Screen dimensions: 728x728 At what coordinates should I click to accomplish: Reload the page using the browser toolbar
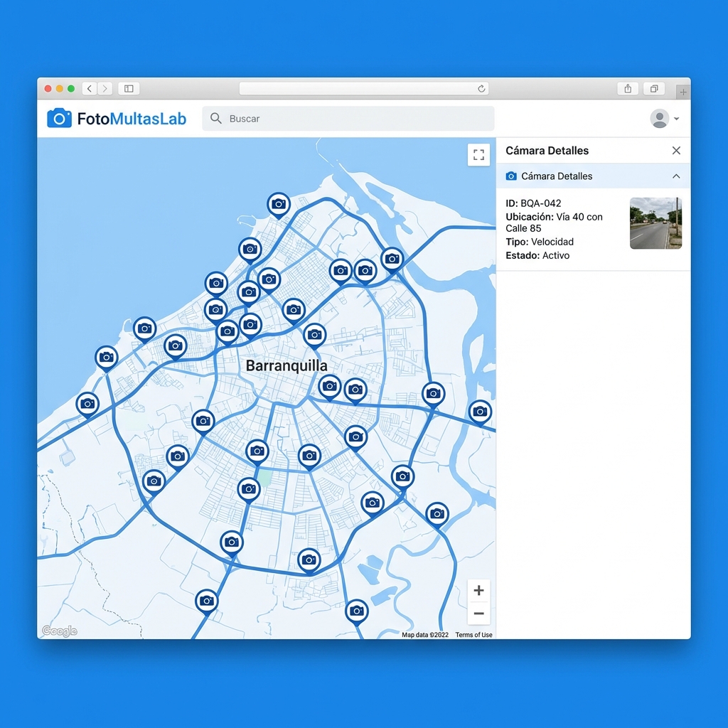point(483,88)
